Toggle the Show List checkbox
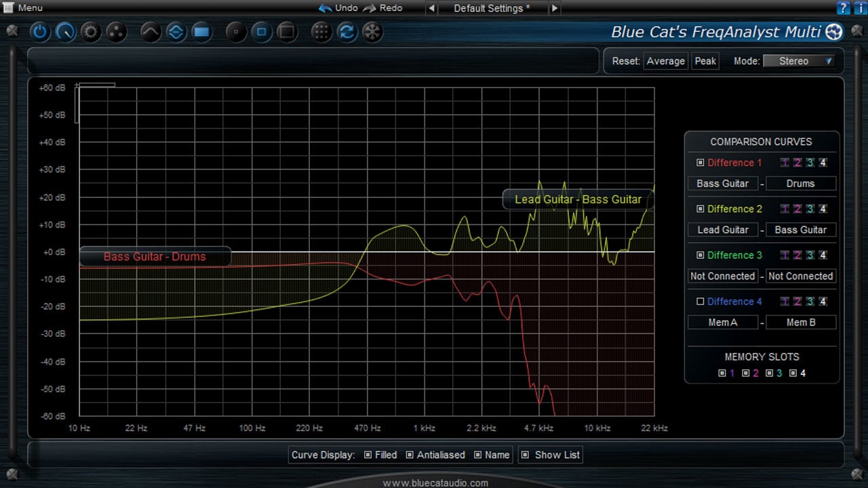This screenshot has height=488, width=868. pos(526,455)
